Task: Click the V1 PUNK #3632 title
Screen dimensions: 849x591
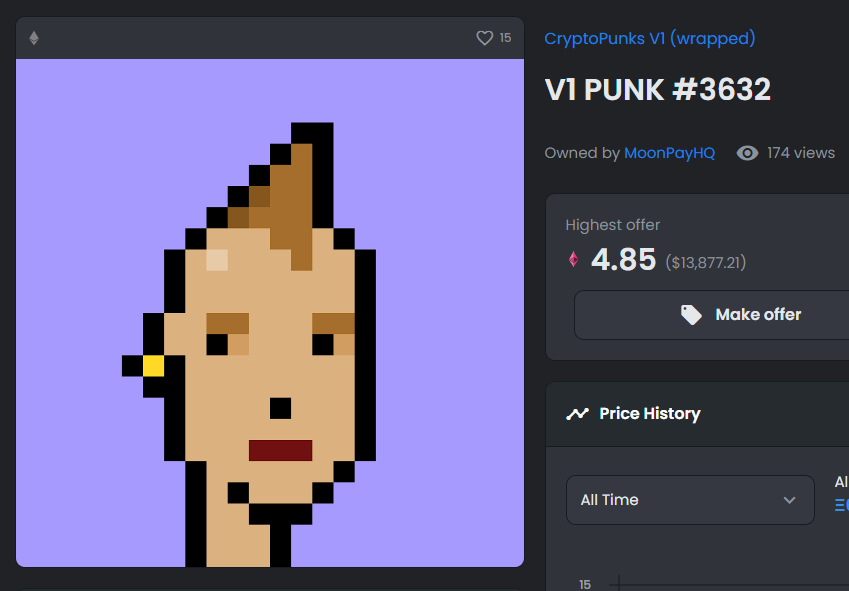Action: pos(657,90)
